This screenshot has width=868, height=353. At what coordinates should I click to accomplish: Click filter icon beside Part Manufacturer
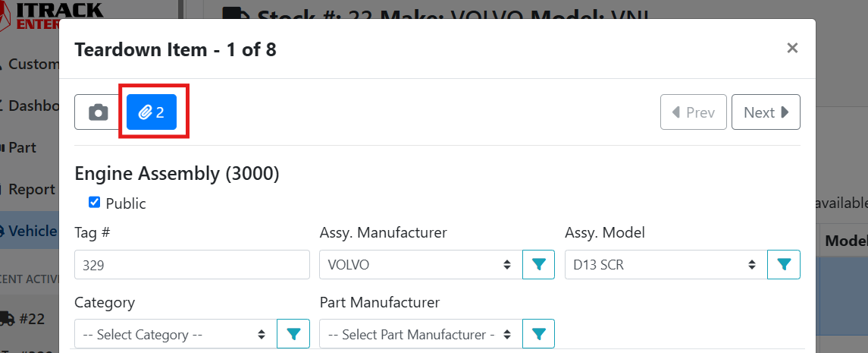539,334
